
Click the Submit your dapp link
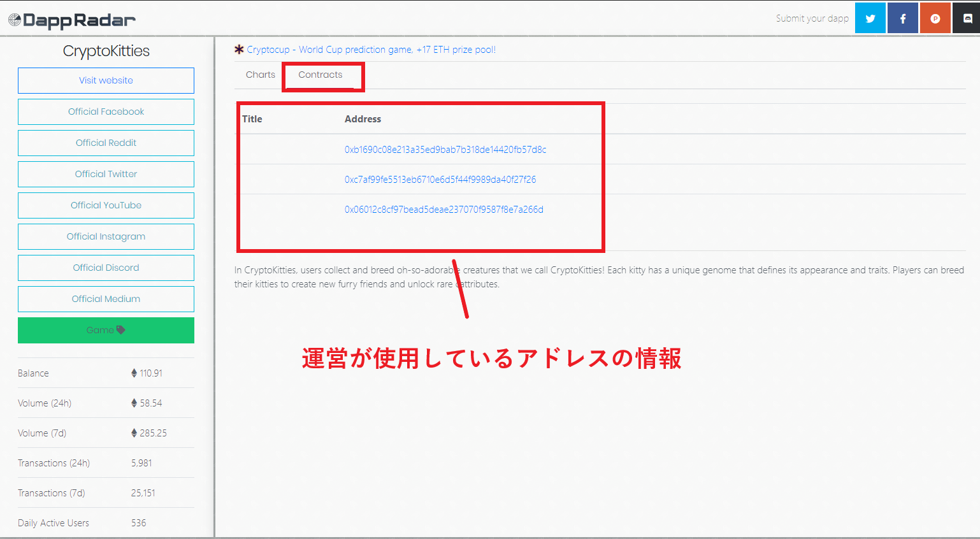tap(812, 18)
